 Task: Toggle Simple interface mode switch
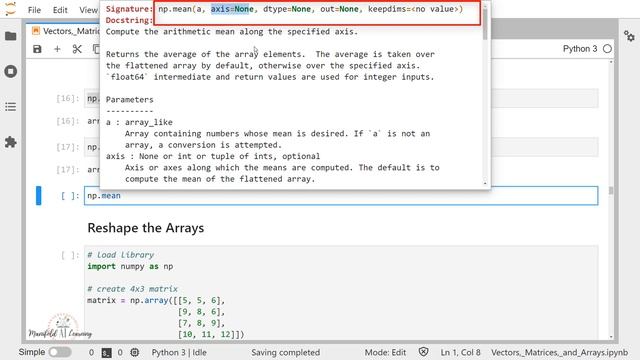point(60,352)
